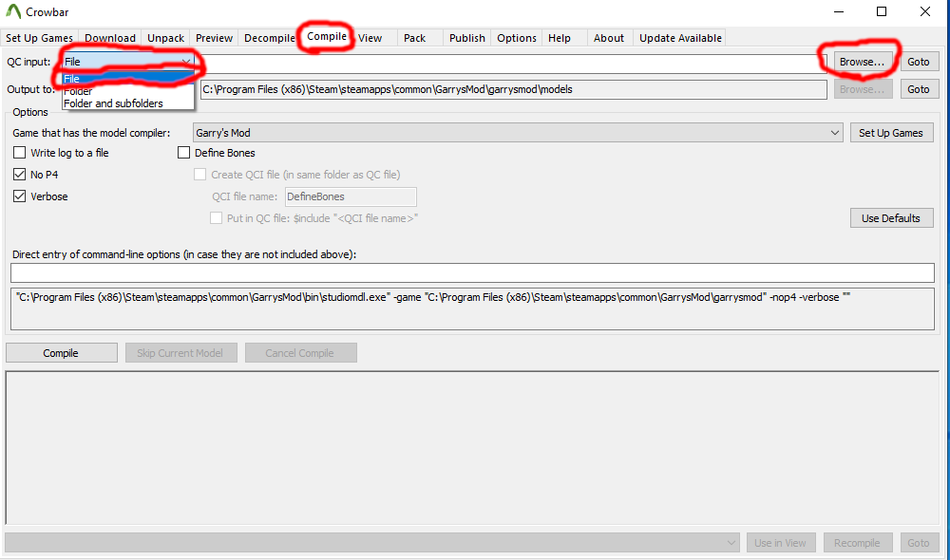The height and width of the screenshot is (560, 950).
Task: Open the Publish tab
Action: click(467, 38)
